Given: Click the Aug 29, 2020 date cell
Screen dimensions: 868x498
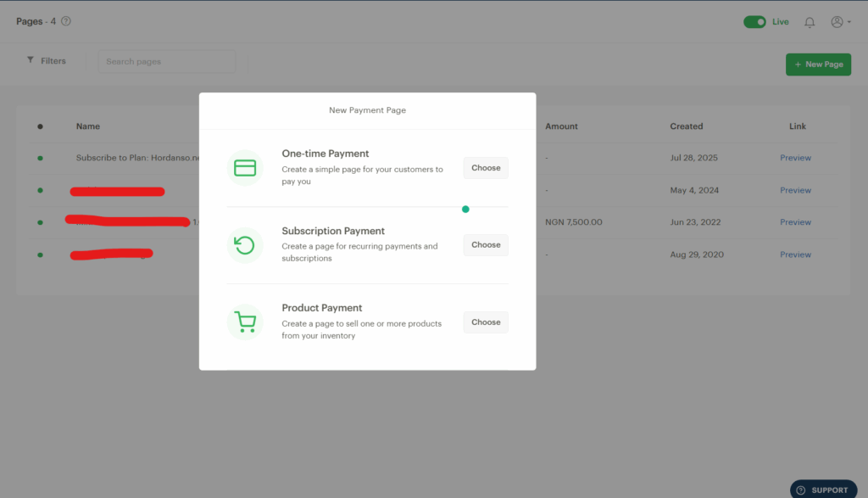Looking at the screenshot, I should coord(697,255).
